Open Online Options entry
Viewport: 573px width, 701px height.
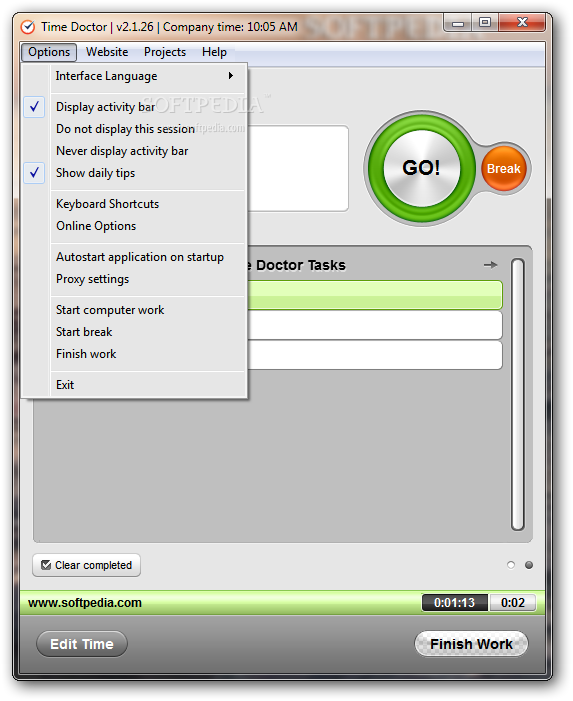point(135,226)
